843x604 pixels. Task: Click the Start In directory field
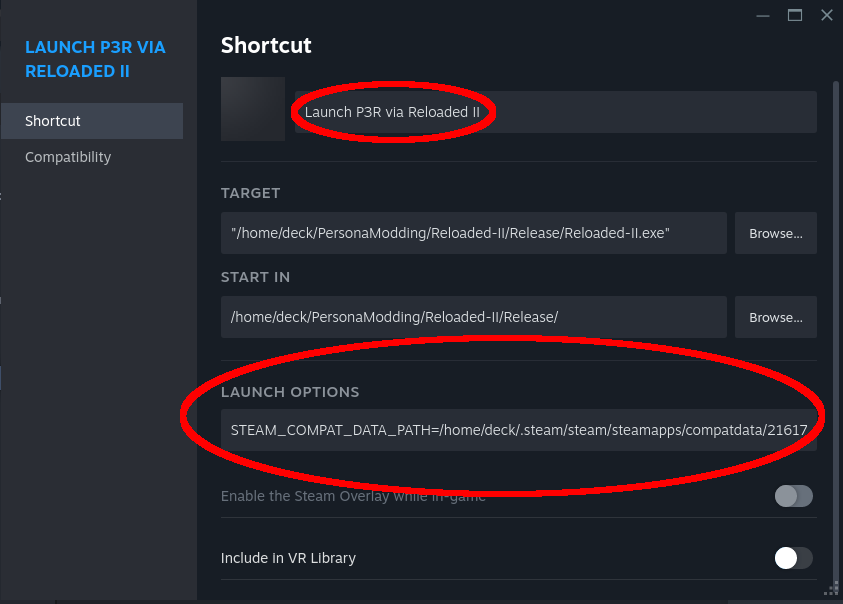point(474,317)
